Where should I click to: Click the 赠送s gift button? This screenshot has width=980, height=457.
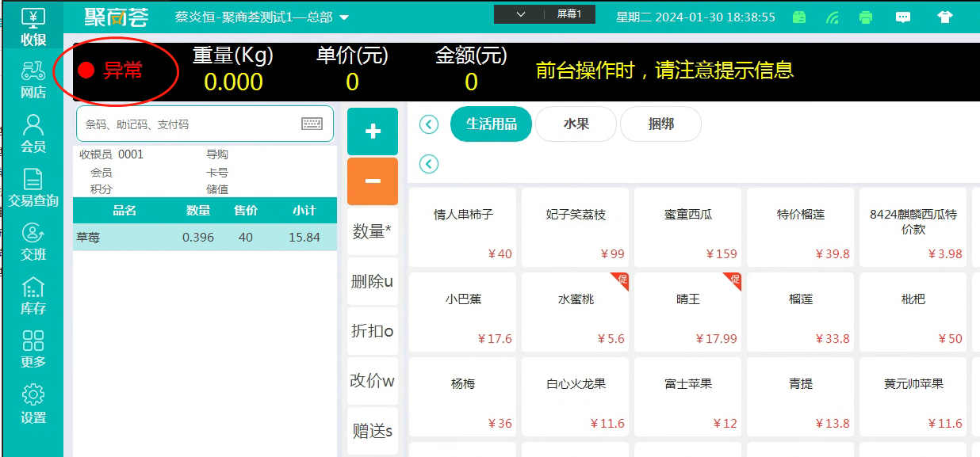point(373,431)
